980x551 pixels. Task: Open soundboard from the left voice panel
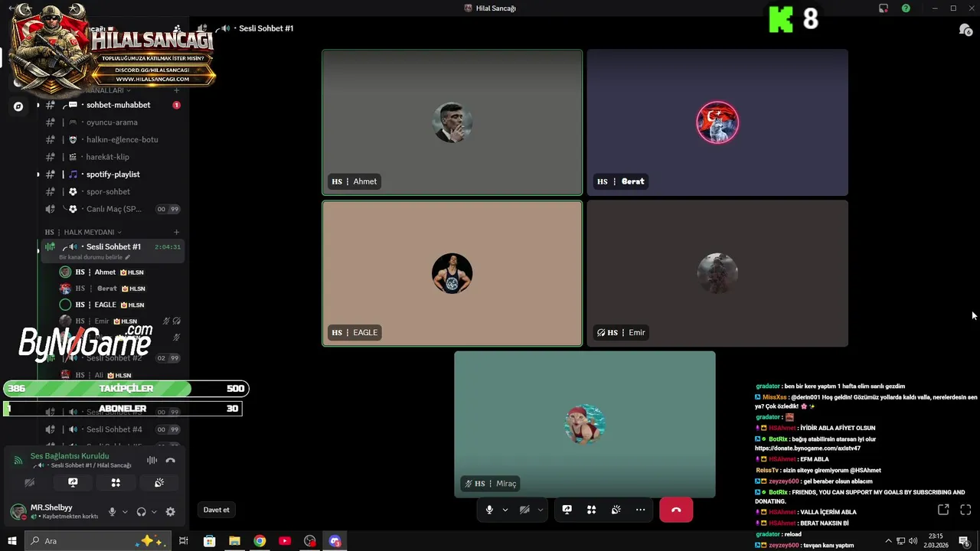(x=159, y=483)
